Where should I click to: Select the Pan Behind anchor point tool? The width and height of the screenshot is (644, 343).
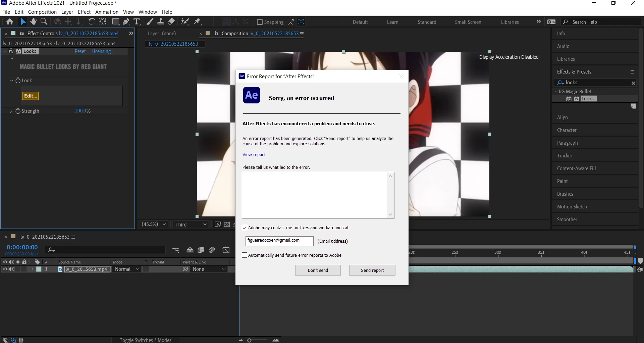pyautogui.click(x=103, y=22)
